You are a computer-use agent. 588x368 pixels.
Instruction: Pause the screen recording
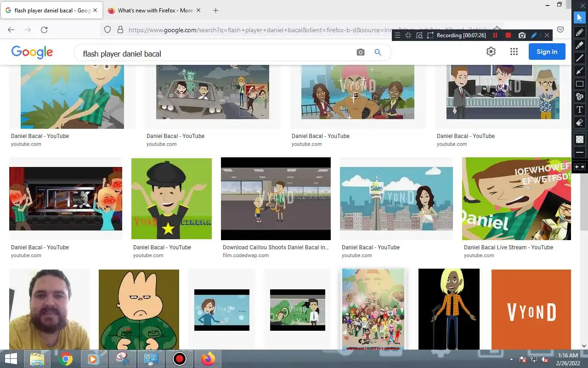(495, 35)
